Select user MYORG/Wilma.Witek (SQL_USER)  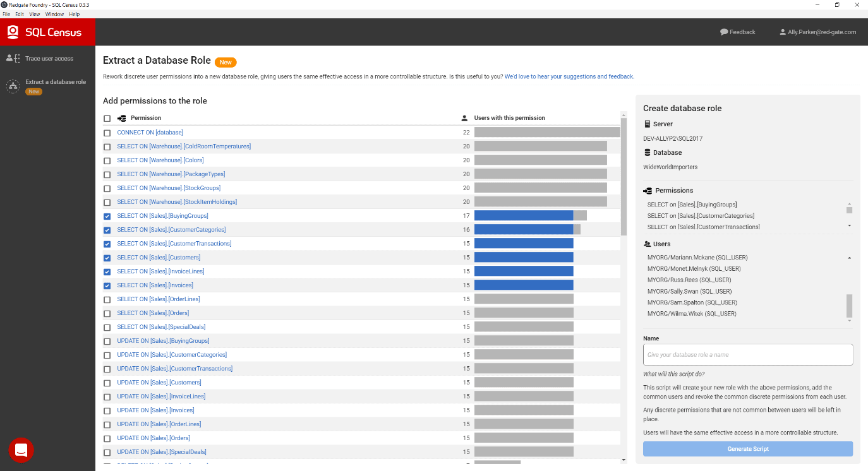(692, 314)
